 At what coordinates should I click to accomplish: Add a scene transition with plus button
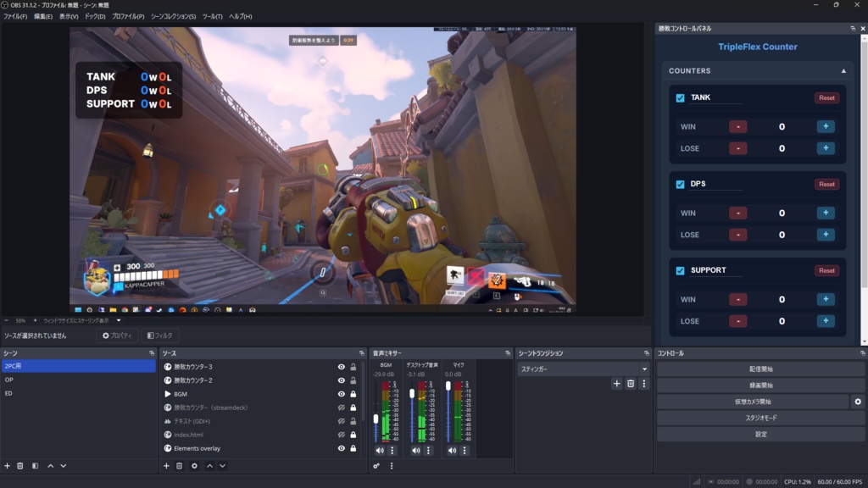coord(617,384)
